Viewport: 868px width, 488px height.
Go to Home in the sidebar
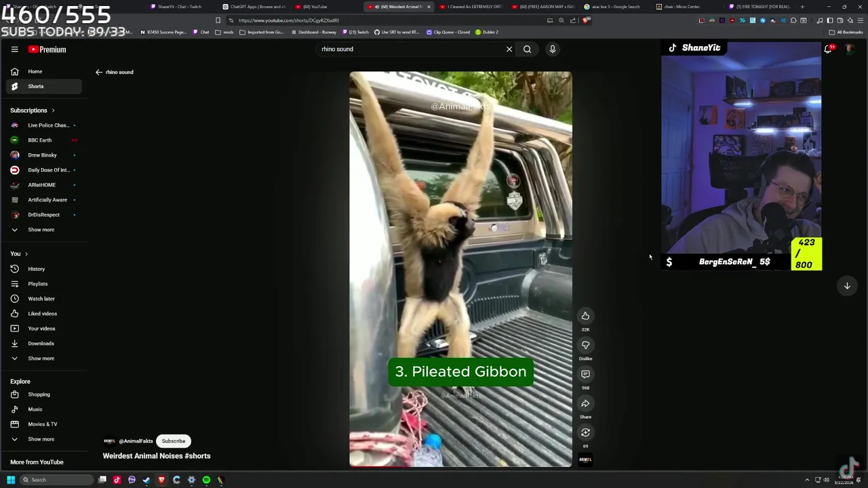[44, 71]
